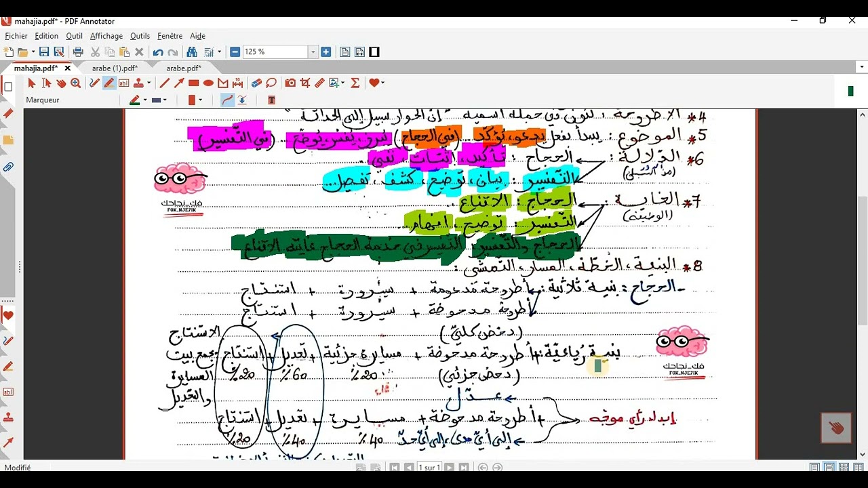Choose the Text box tool
This screenshot has width=868, height=488.
(x=123, y=83)
